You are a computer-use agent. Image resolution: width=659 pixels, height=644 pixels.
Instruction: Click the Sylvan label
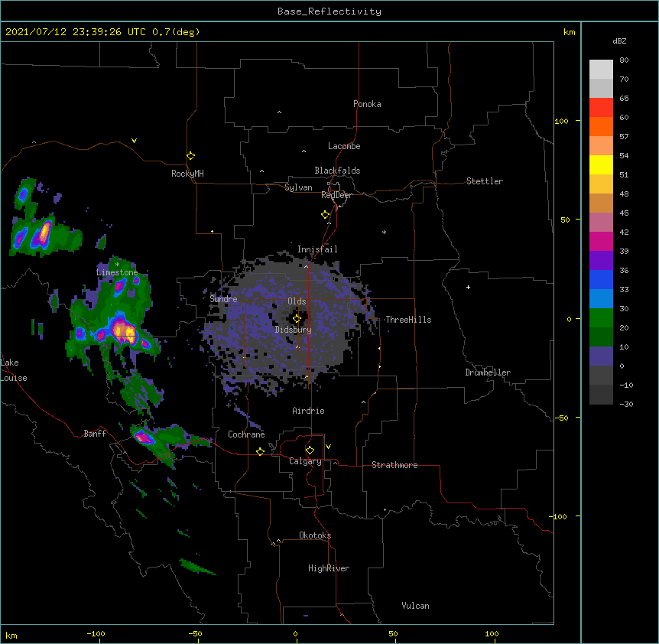pyautogui.click(x=298, y=187)
